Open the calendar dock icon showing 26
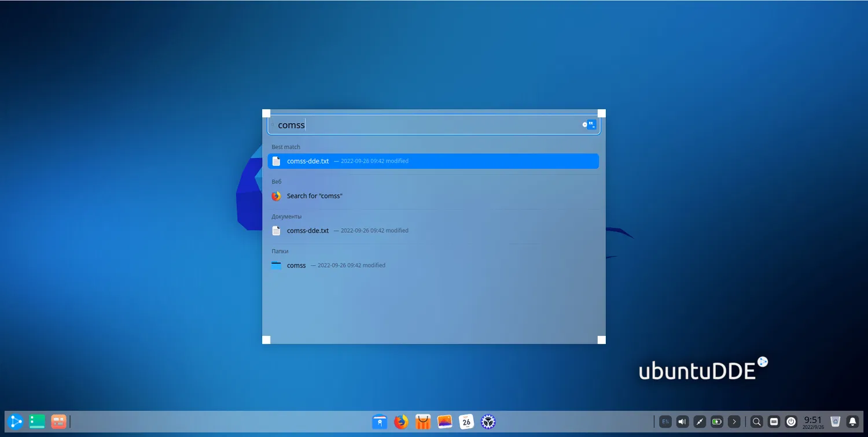Screen dimensions: 868x437 tap(466, 421)
